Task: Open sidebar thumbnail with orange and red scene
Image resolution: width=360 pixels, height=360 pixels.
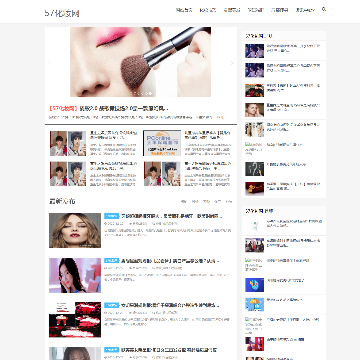Action: click(x=255, y=90)
